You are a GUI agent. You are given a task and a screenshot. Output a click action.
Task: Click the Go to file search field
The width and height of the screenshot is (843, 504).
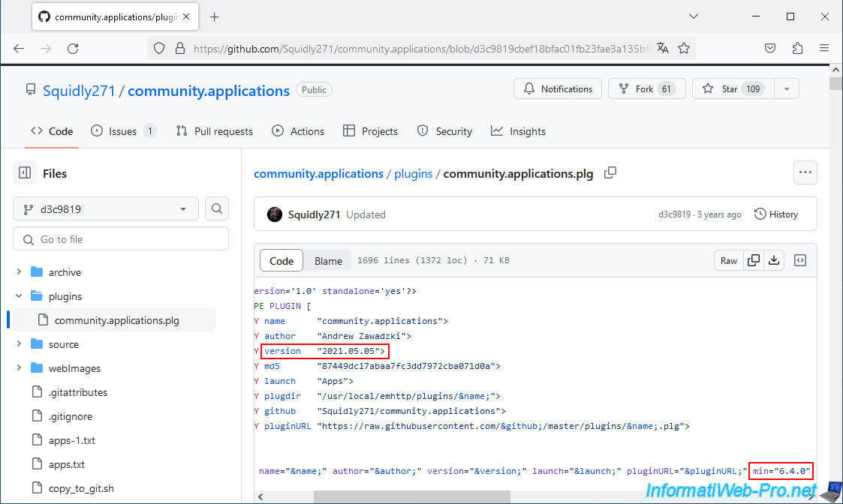[121, 239]
